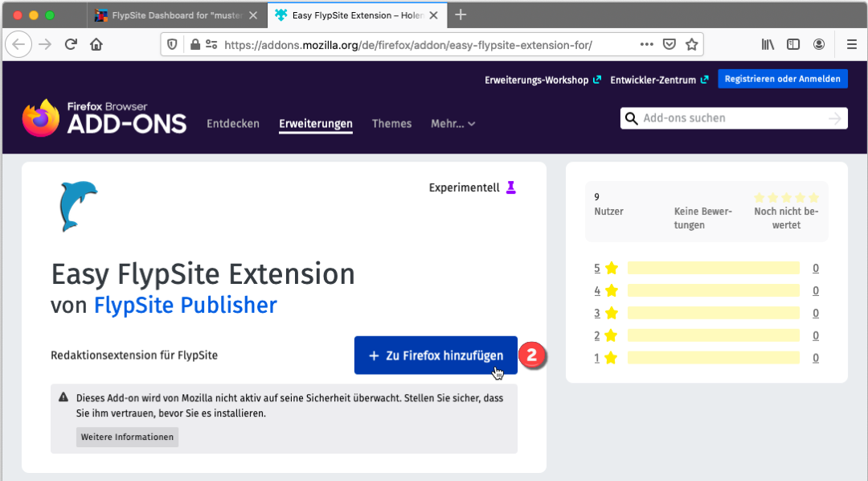
Task: Close the Easy FlypSite Extension tab
Action: pos(434,15)
